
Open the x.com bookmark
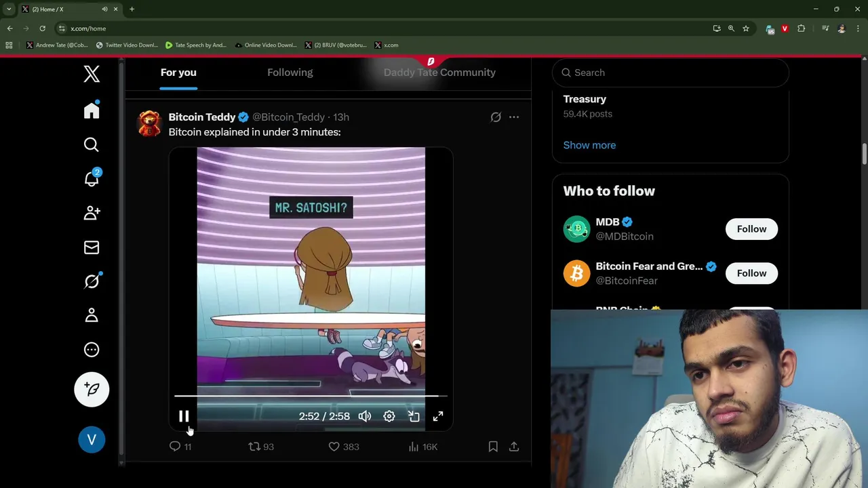[x=387, y=45]
